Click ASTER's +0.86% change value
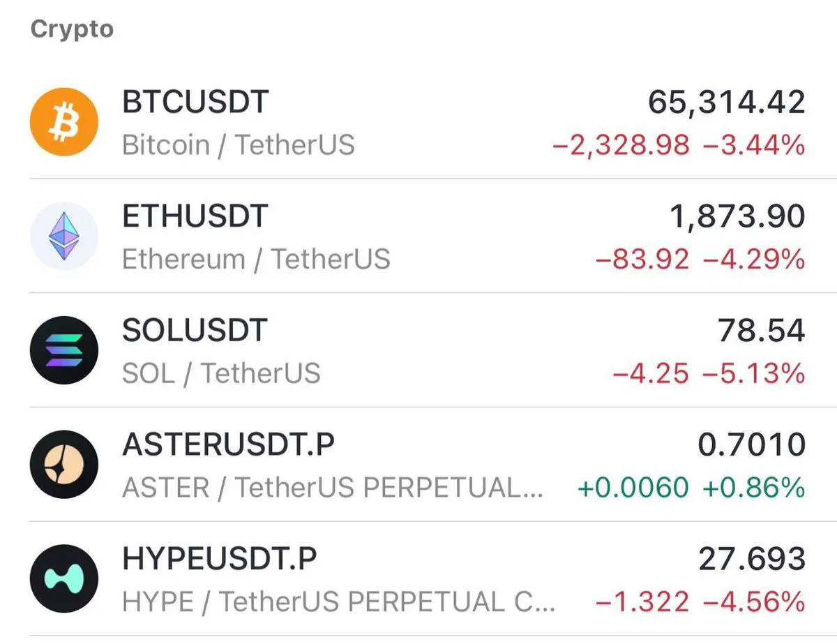837x644 pixels. pos(754,488)
